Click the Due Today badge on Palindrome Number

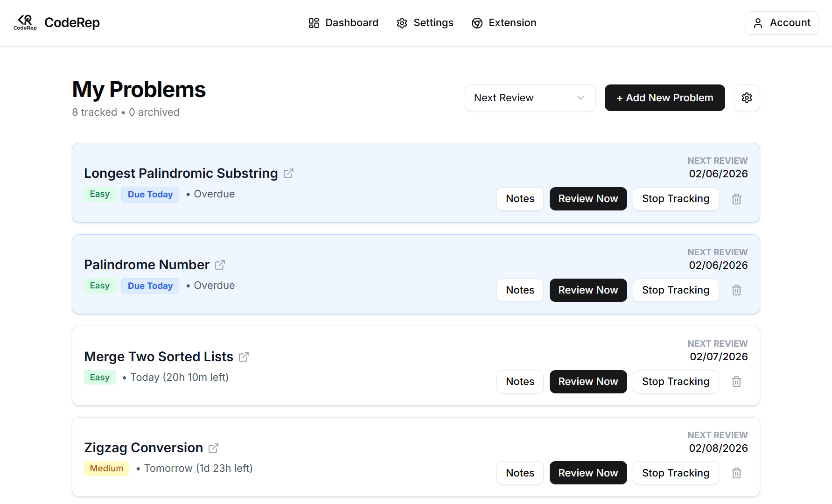click(150, 286)
